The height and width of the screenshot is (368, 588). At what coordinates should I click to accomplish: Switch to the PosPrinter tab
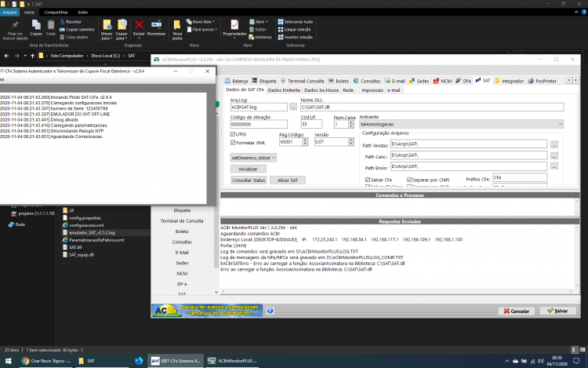click(x=543, y=81)
